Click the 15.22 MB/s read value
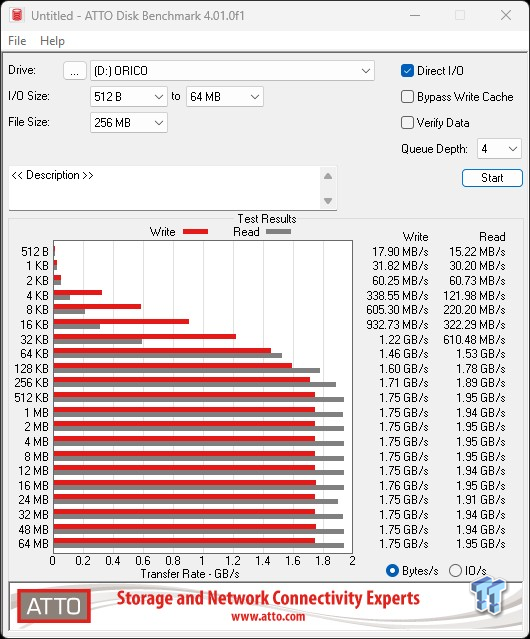This screenshot has height=639, width=530. pyautogui.click(x=477, y=252)
